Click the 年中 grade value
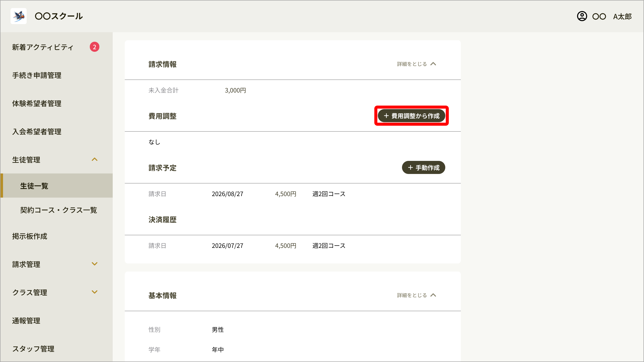 point(218,350)
